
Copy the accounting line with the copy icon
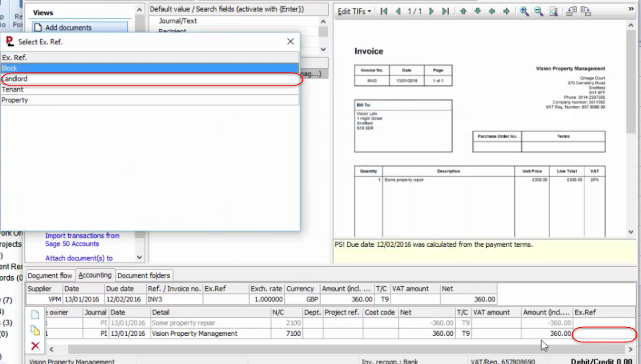tap(35, 330)
